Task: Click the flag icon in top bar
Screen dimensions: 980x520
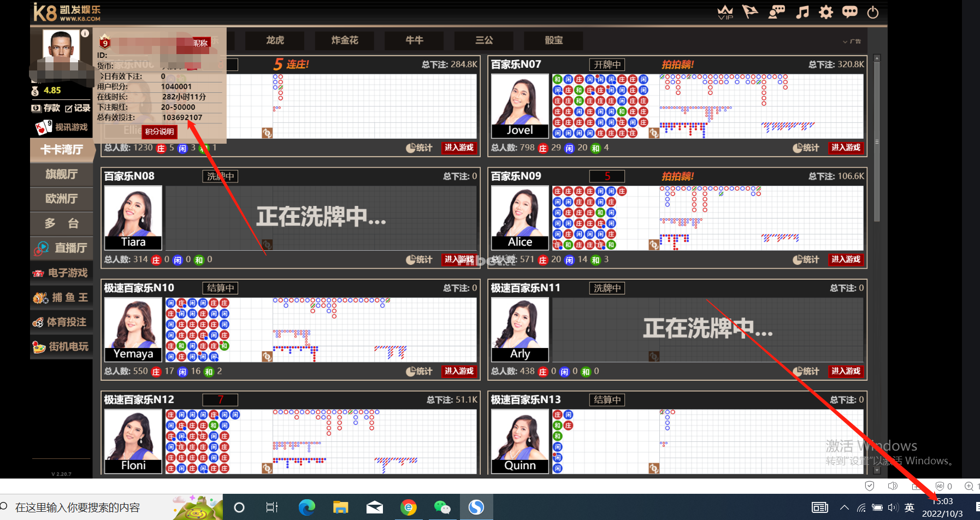Action: (x=750, y=12)
